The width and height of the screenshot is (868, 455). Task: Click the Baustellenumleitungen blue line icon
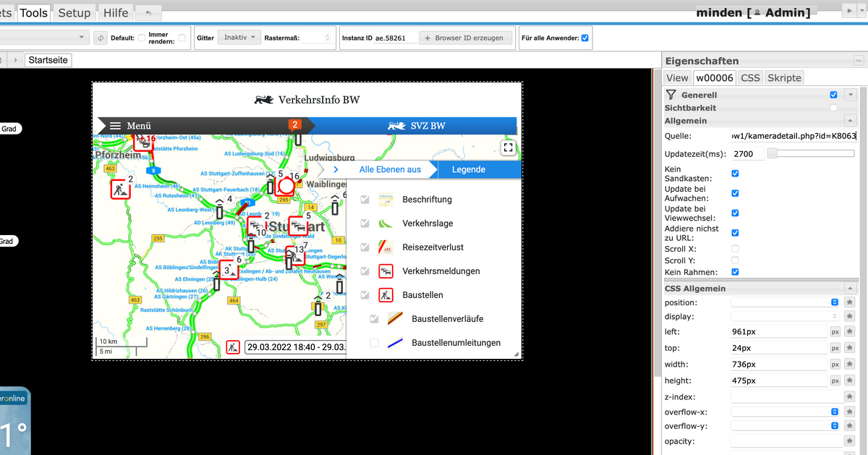pyautogui.click(x=396, y=343)
